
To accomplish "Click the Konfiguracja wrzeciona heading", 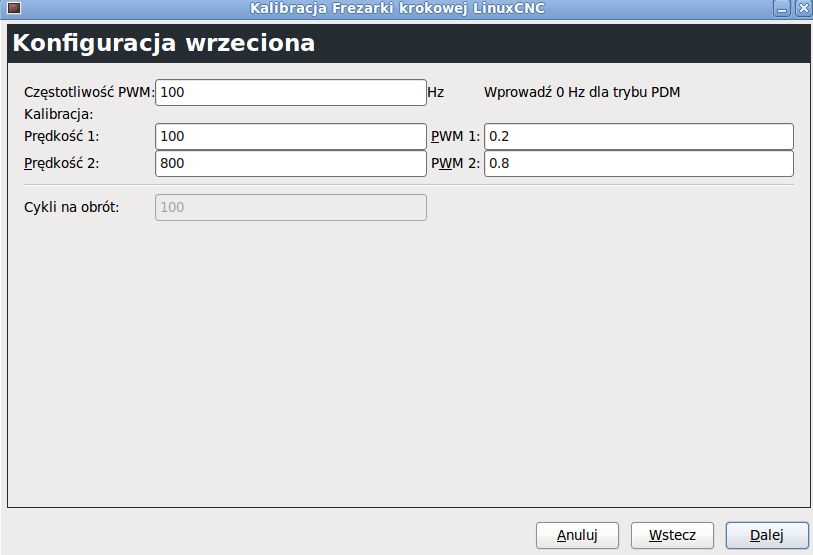I will [164, 43].
